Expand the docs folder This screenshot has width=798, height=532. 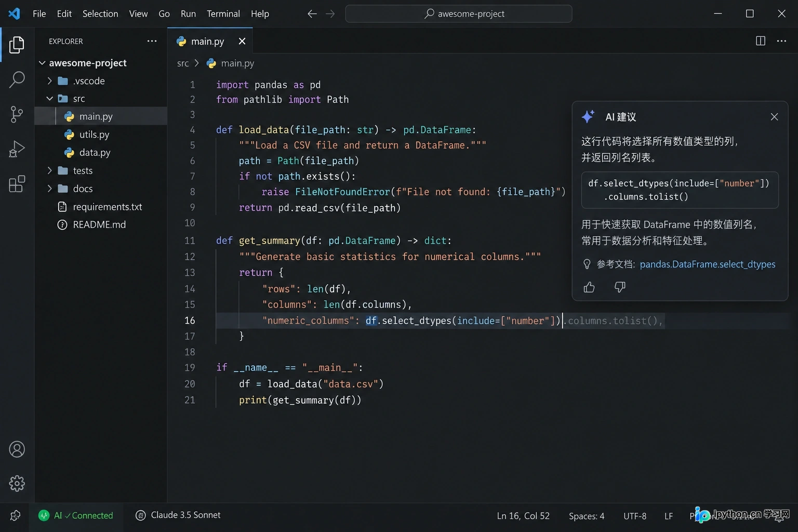click(50, 189)
